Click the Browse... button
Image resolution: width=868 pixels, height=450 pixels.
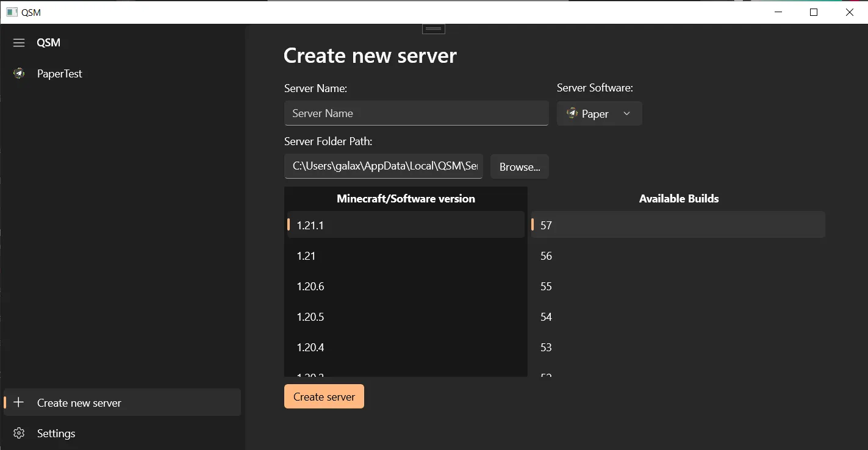520,166
